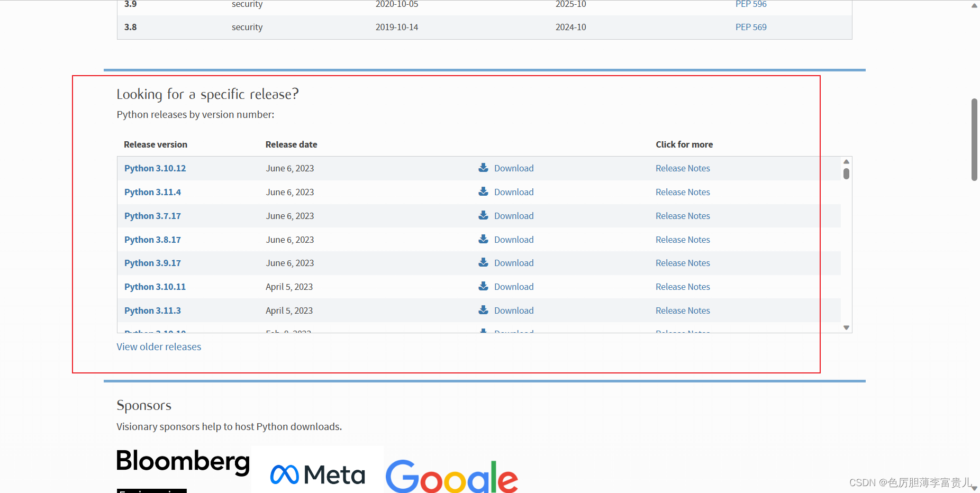Click download icon for Python 3.11.4
Viewport: 980px width, 493px height.
483,191
